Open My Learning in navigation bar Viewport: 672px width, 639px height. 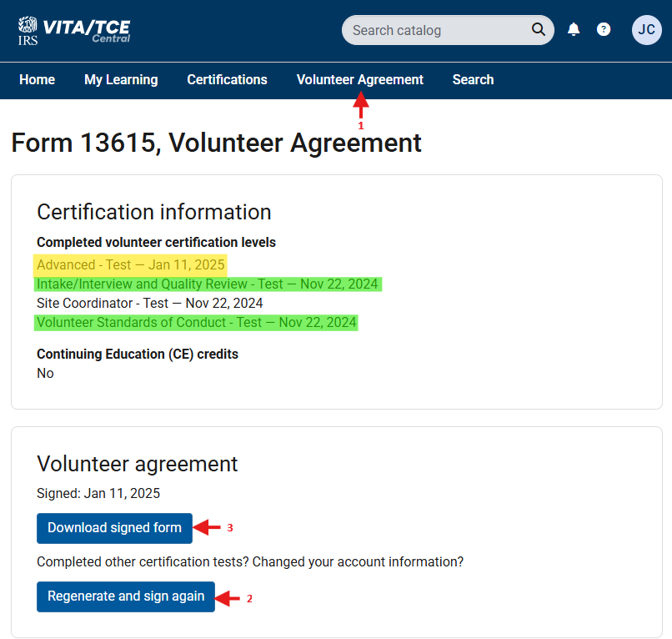pyautogui.click(x=121, y=80)
